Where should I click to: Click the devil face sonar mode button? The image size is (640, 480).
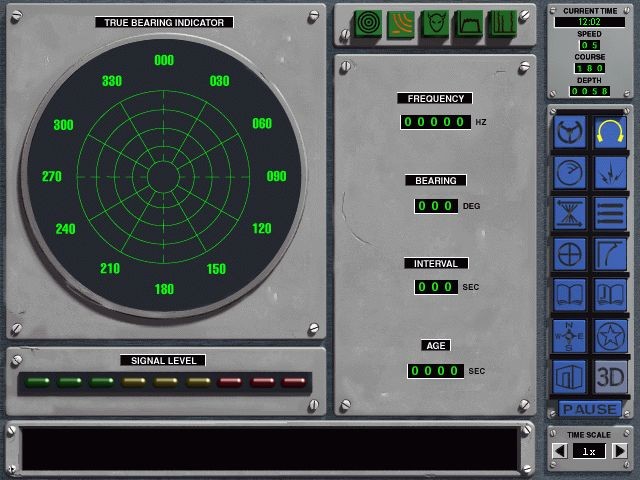click(x=434, y=24)
